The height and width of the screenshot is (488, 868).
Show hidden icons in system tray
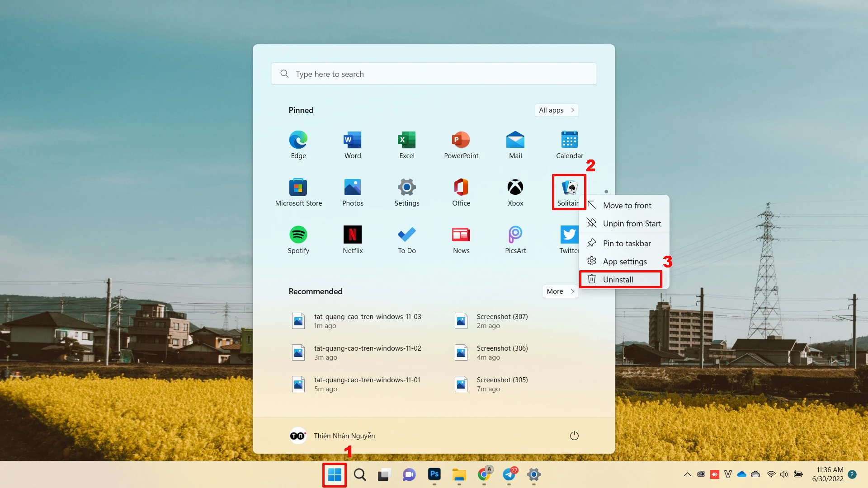[687, 474]
